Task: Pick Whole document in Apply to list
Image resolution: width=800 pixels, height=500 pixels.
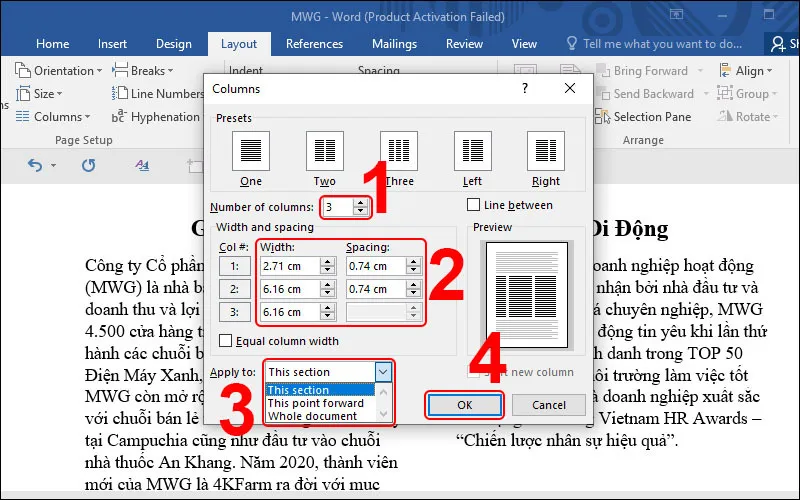Action: (312, 416)
